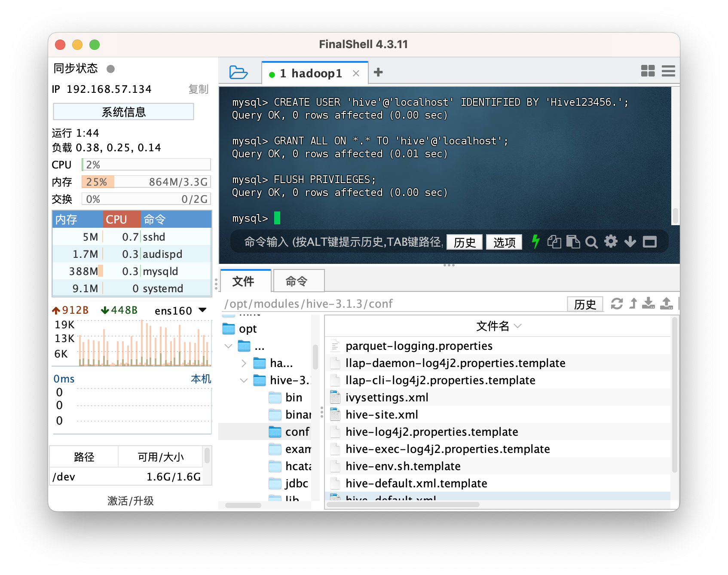This screenshot has width=728, height=575.
Task: Open the ens160 network interface dropdown
Action: coord(181,310)
